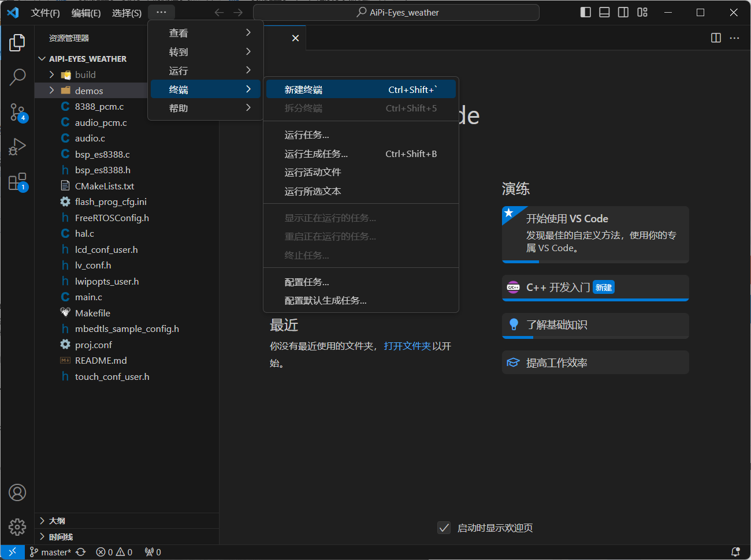Go back with the left arrow
This screenshot has height=560, width=751.
(219, 12)
